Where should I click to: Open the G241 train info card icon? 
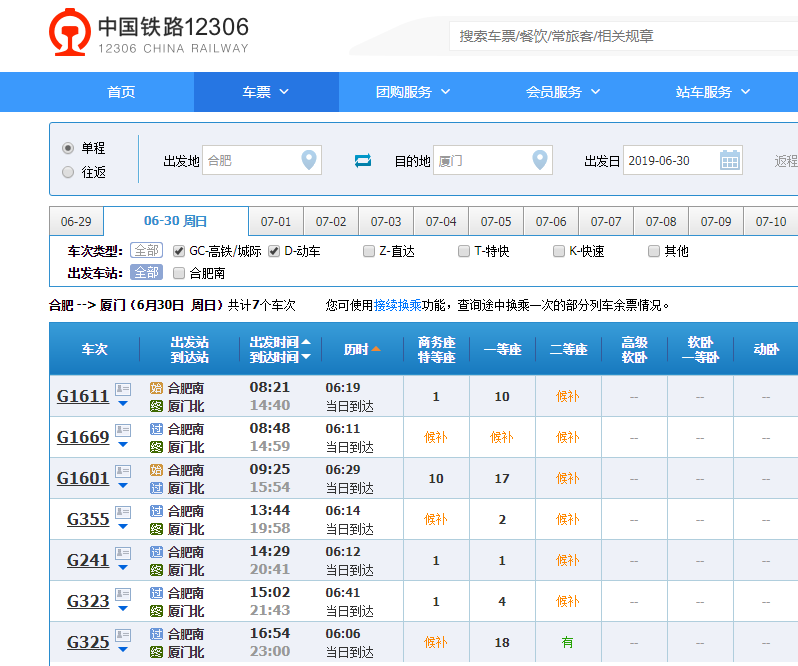coord(123,554)
